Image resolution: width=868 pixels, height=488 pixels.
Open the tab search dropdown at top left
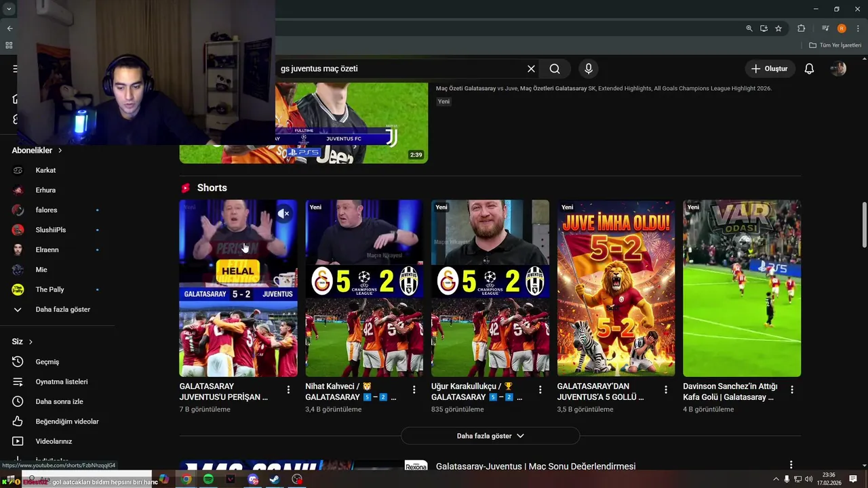(x=9, y=9)
